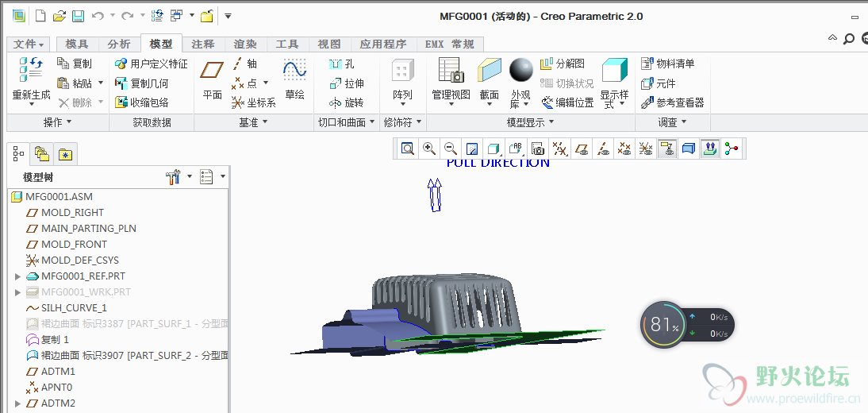Click Zoom Out magnifier icon

tap(451, 149)
